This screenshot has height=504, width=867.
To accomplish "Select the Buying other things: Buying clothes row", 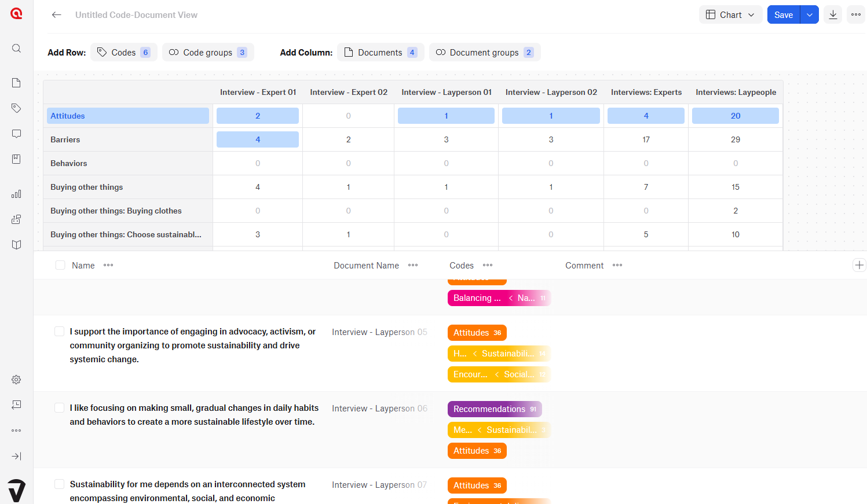I will click(x=128, y=211).
